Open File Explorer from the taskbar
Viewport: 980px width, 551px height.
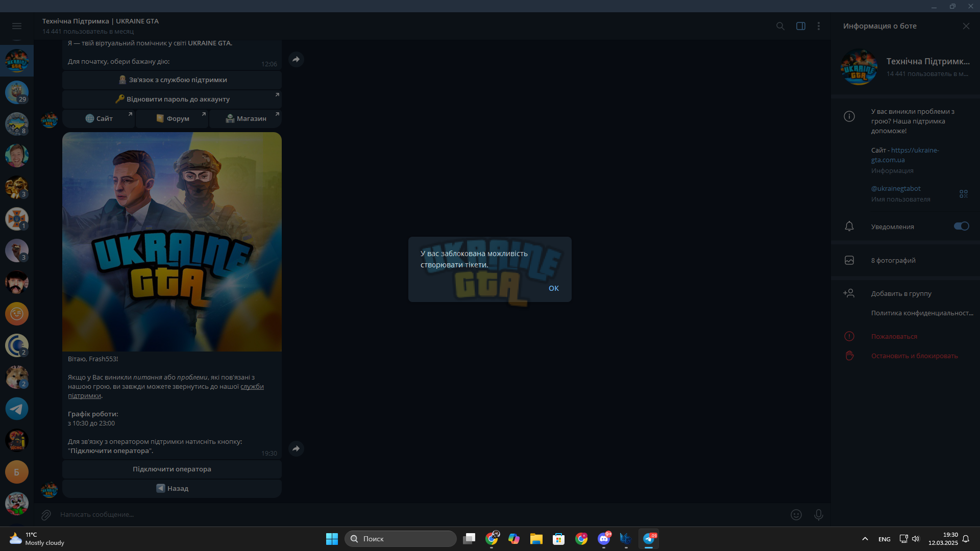[x=536, y=539]
